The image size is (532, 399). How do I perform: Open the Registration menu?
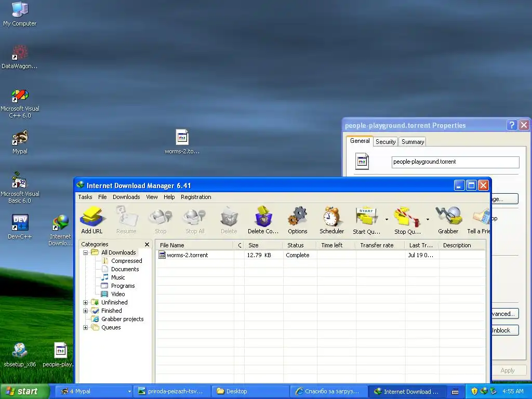pyautogui.click(x=196, y=197)
